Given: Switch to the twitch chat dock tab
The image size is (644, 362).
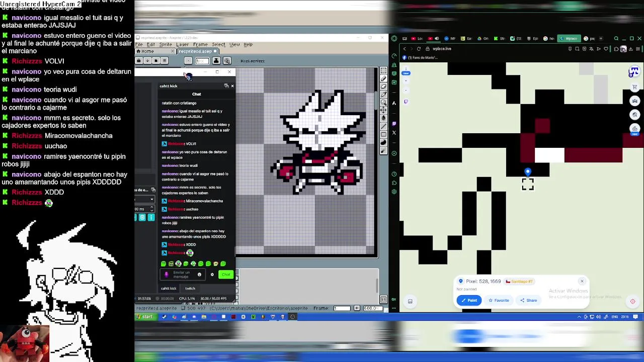Looking at the screenshot, I should (190, 289).
